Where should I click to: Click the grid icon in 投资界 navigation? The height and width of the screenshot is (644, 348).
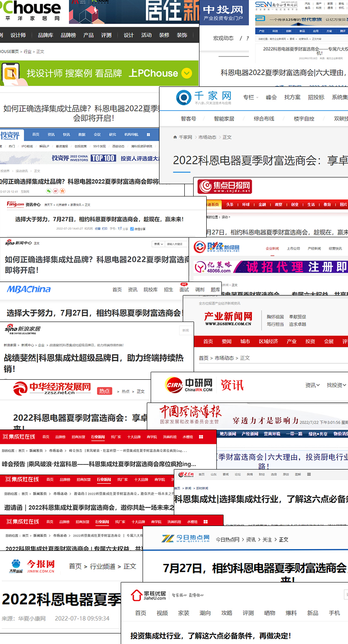tap(148, 134)
